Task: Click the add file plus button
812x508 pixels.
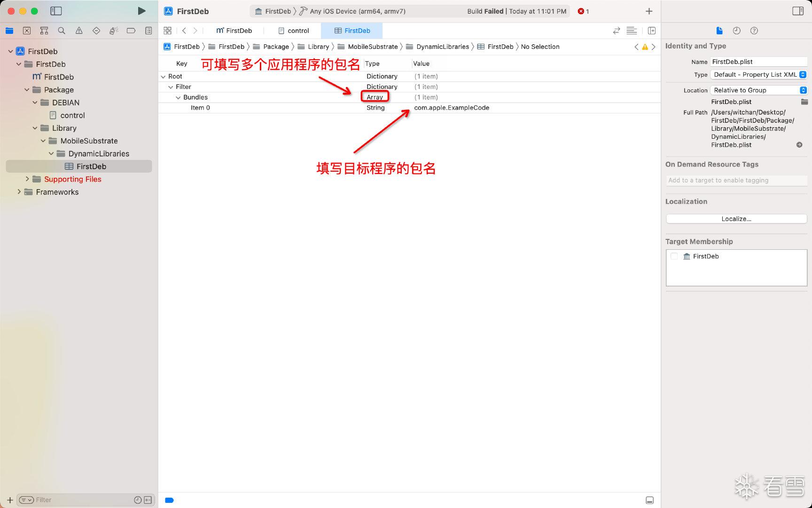Action: [10, 500]
